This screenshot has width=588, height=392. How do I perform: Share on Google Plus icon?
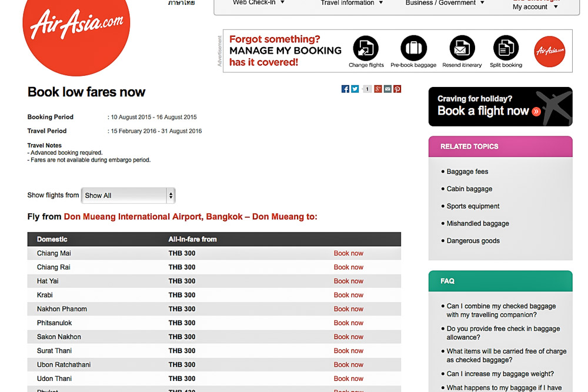[378, 89]
